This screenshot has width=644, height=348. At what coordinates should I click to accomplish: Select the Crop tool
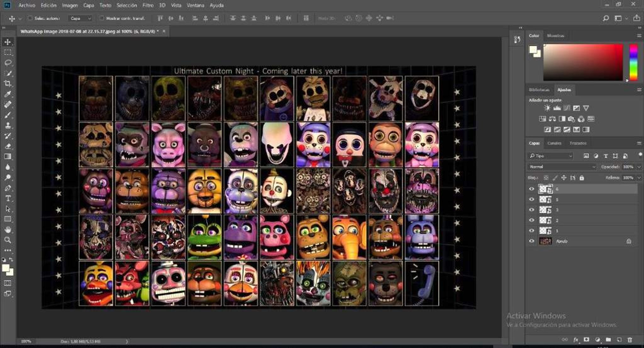coord(8,84)
